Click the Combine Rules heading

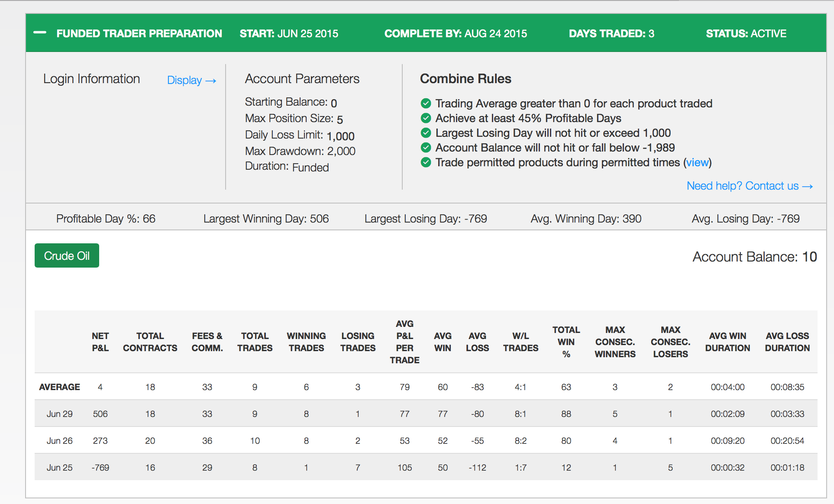tap(465, 79)
